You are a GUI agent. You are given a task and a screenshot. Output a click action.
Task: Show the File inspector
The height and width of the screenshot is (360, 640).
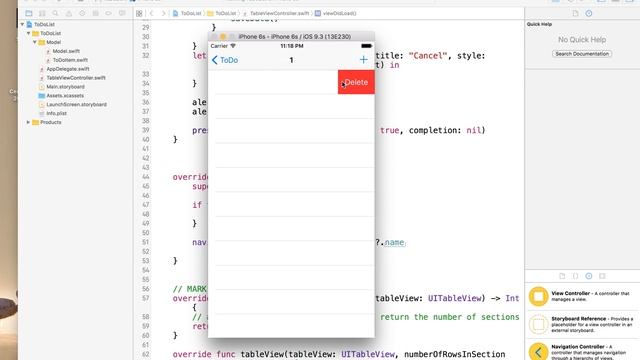click(576, 13)
